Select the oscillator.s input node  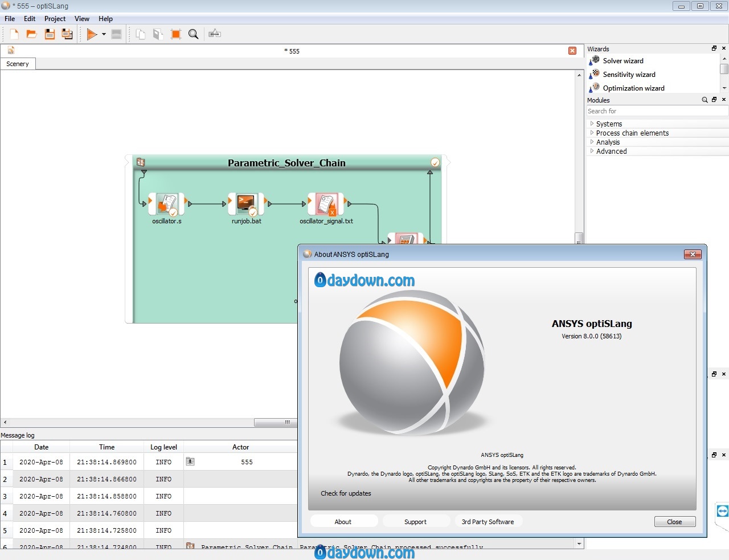[x=167, y=204]
